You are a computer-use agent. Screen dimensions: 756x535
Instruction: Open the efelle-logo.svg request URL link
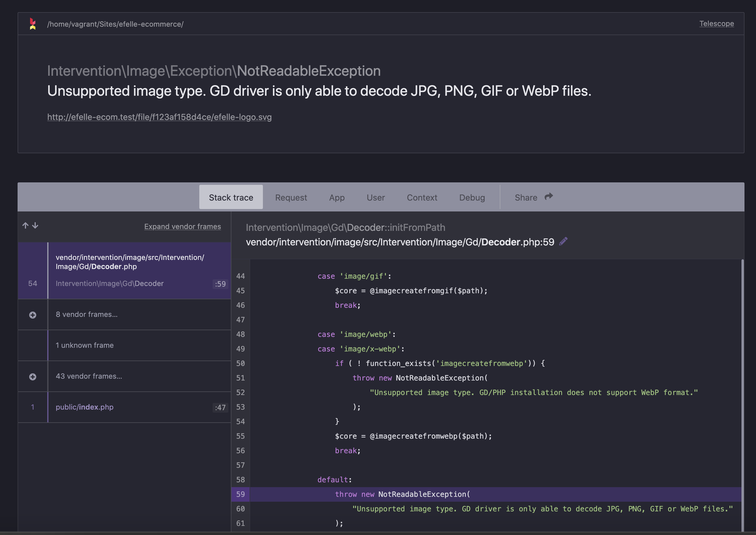click(159, 117)
